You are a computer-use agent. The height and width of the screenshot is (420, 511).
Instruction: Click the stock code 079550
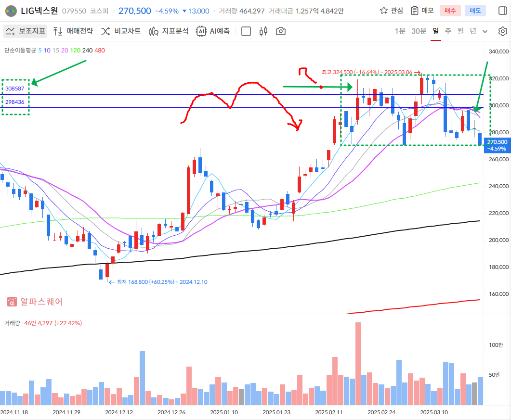point(74,11)
